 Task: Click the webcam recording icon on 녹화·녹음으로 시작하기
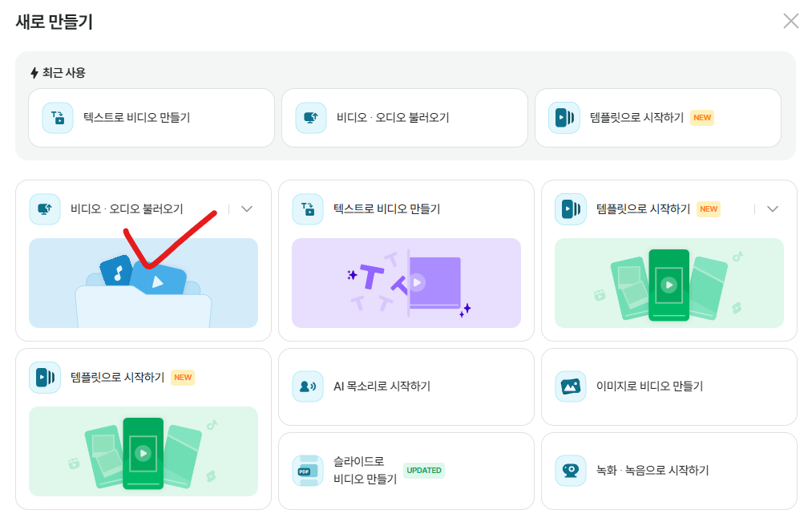point(570,471)
